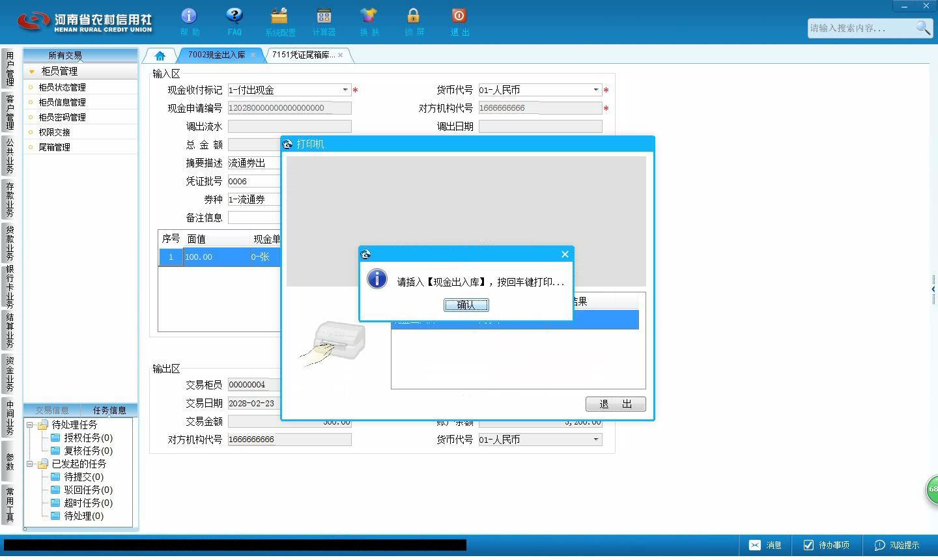Screen dimensions: 938x560
Task: Open the output-area 货币代号 dropdown
Action: point(595,440)
